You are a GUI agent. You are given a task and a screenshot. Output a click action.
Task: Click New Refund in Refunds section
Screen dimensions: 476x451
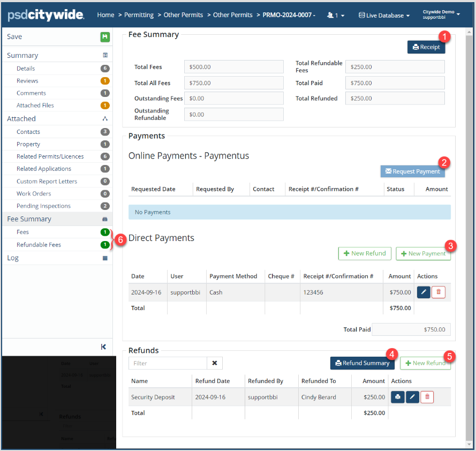click(x=425, y=363)
